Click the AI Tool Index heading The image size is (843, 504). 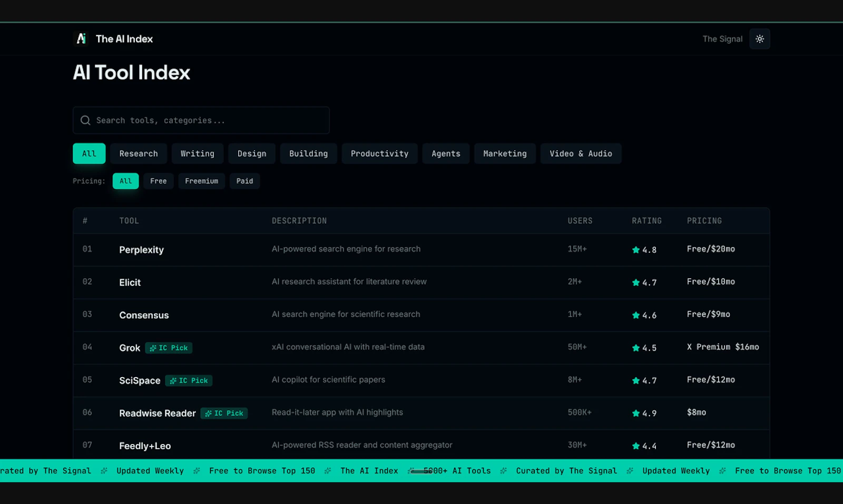[132, 72]
